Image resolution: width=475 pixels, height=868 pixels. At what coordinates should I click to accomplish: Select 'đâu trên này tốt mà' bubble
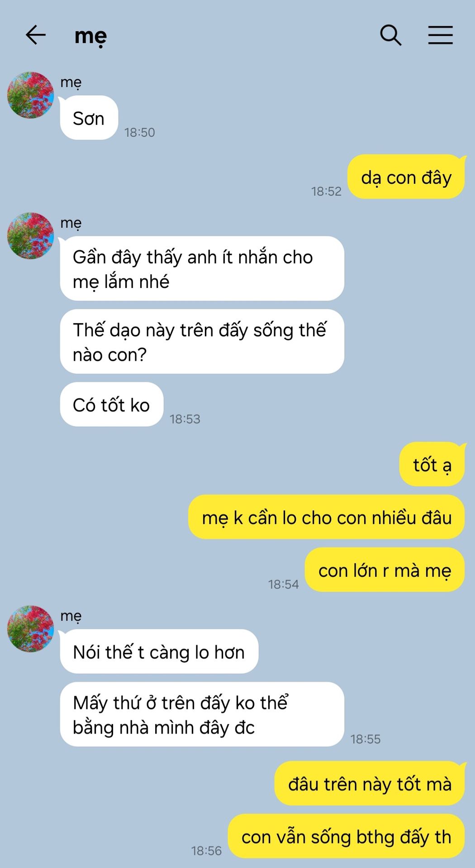click(x=370, y=783)
